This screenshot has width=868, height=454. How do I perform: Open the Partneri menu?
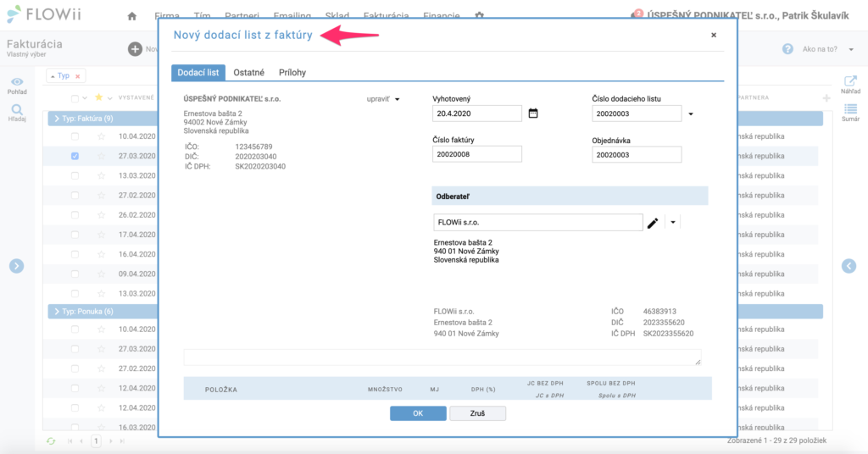click(242, 15)
